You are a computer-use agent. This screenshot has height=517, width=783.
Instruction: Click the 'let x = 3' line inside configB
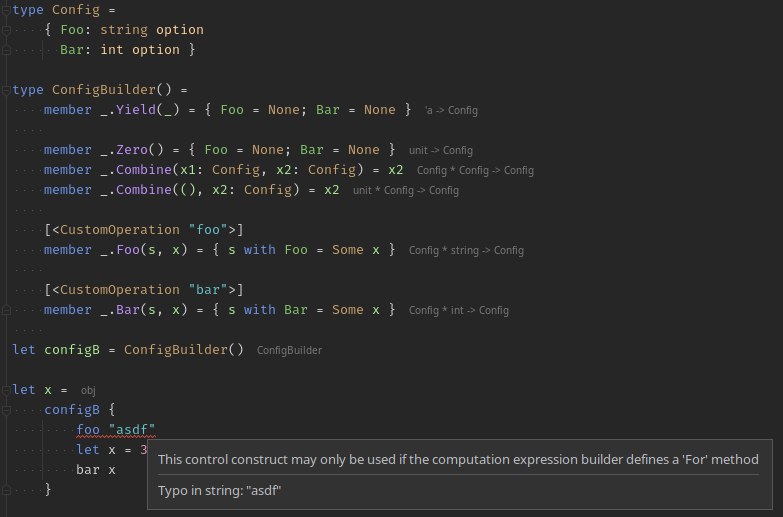(x=112, y=450)
